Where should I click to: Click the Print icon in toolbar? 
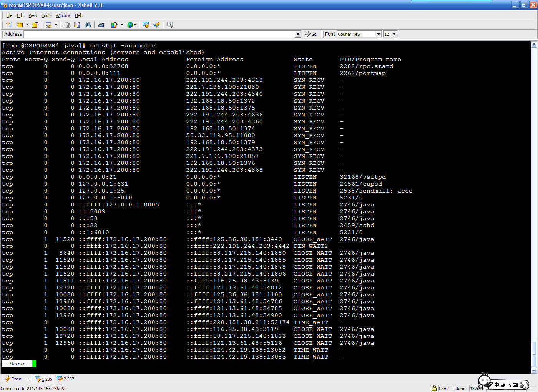pyautogui.click(x=101, y=25)
